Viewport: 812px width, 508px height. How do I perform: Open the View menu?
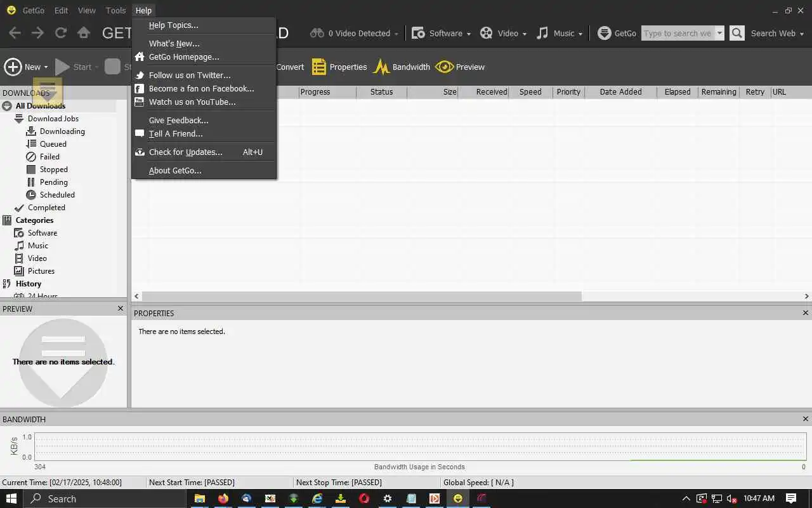pos(87,10)
